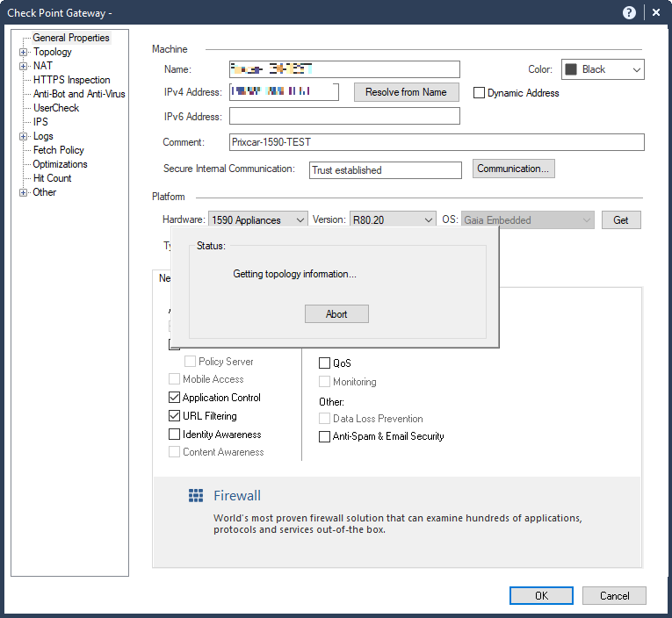This screenshot has height=618, width=672.
Task: Disable the URL Filtering checkbox
Action: click(x=175, y=416)
